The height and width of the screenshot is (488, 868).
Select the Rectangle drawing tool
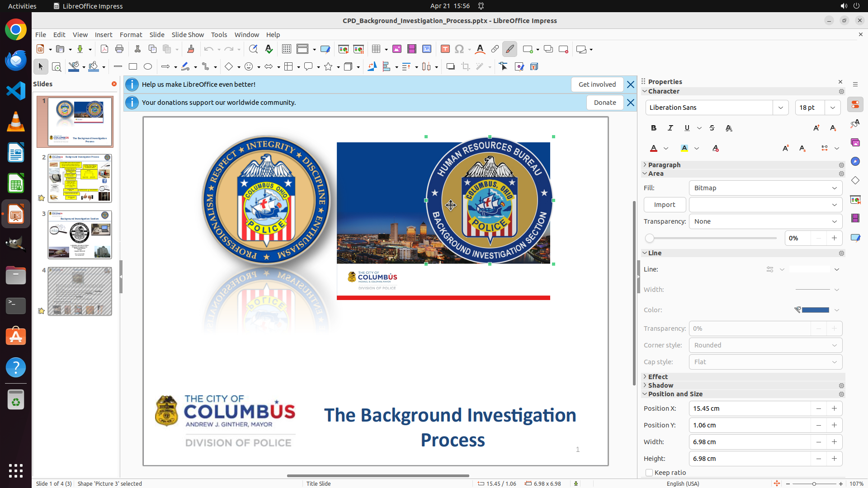tap(133, 67)
